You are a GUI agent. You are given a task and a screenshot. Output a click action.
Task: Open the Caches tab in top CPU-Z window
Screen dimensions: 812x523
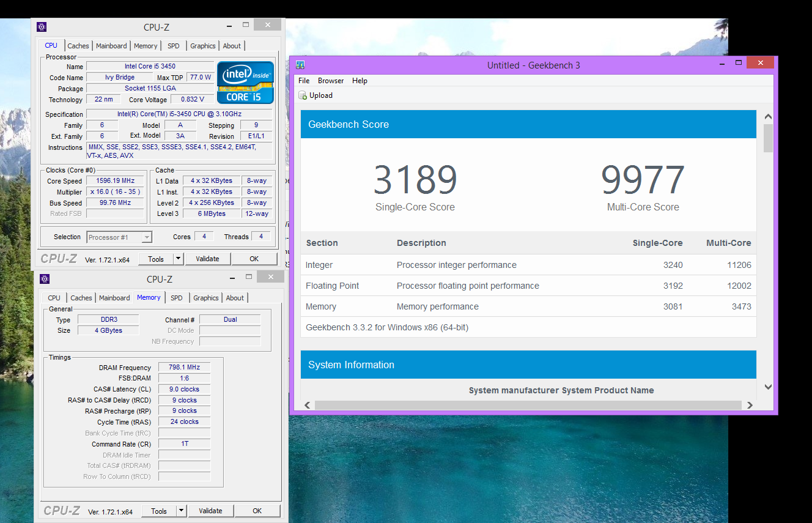point(78,46)
